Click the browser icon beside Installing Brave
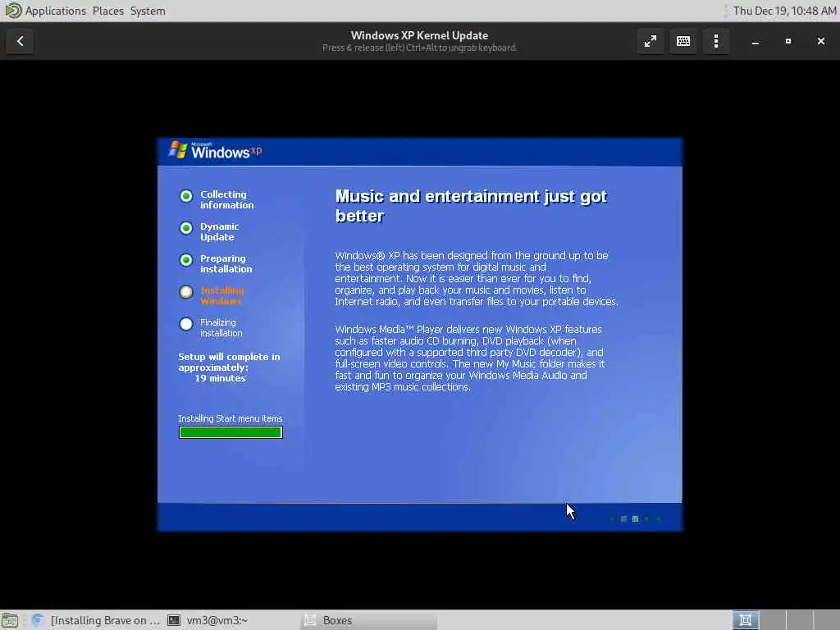Viewport: 840px width, 630px height. [37, 620]
